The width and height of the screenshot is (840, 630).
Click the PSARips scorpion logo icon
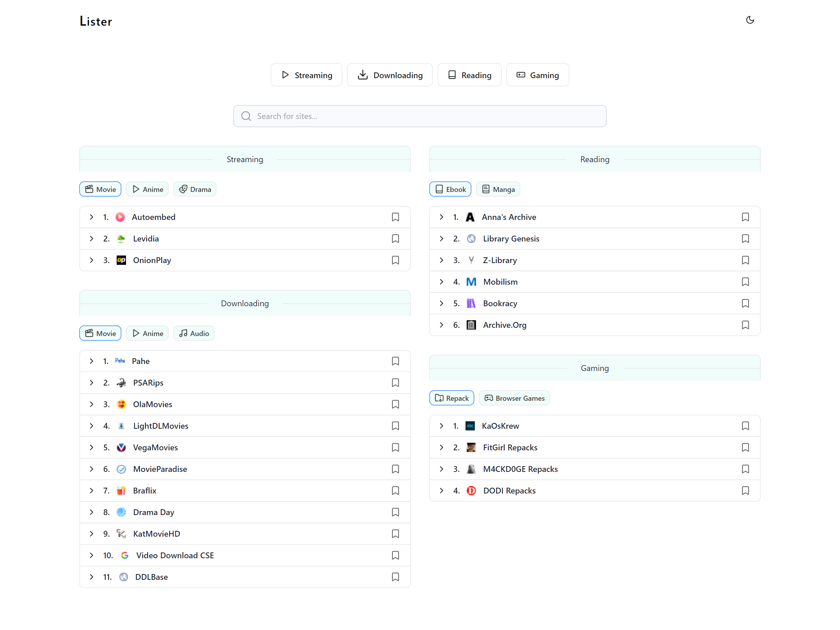click(x=121, y=383)
